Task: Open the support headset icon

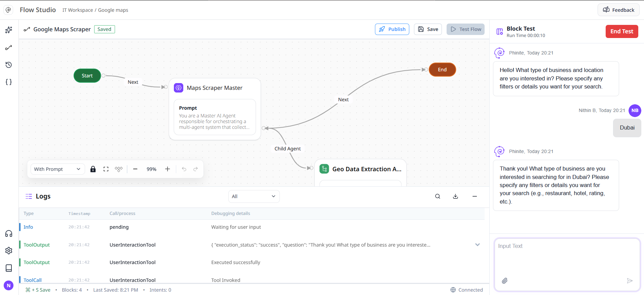Action: click(9, 234)
